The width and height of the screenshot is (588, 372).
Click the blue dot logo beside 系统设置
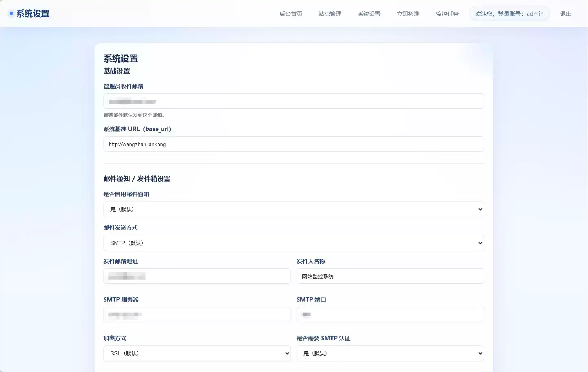[10, 13]
